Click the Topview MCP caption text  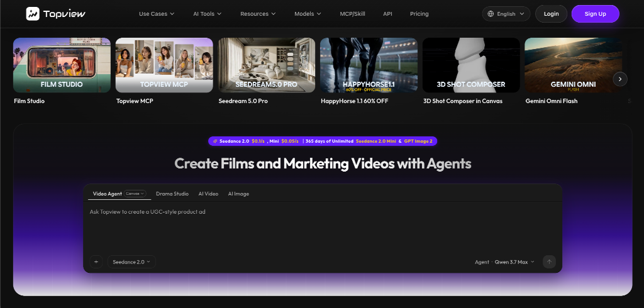pyautogui.click(x=135, y=101)
